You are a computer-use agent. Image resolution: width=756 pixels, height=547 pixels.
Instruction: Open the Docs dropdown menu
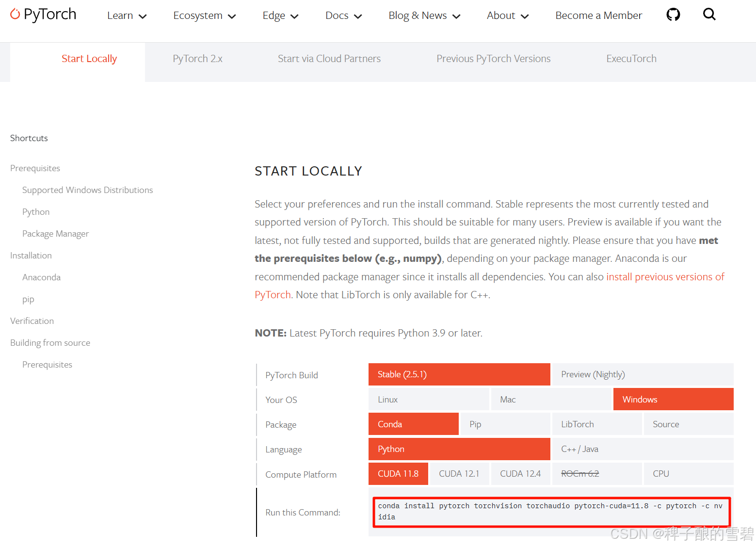[x=344, y=16]
